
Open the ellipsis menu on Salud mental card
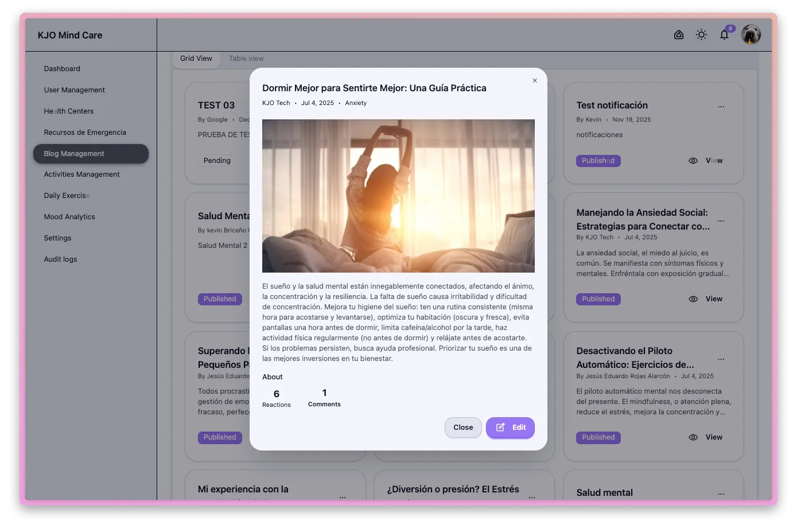click(721, 494)
